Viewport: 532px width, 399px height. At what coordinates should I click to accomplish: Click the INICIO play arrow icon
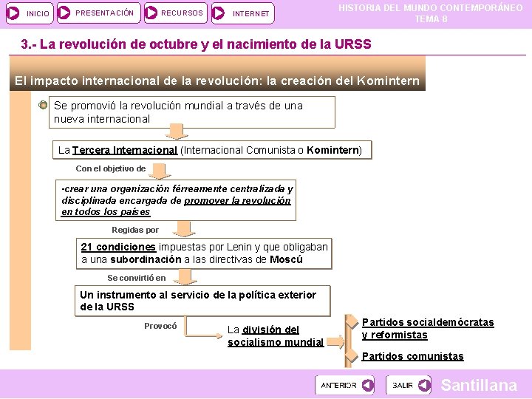click(13, 13)
